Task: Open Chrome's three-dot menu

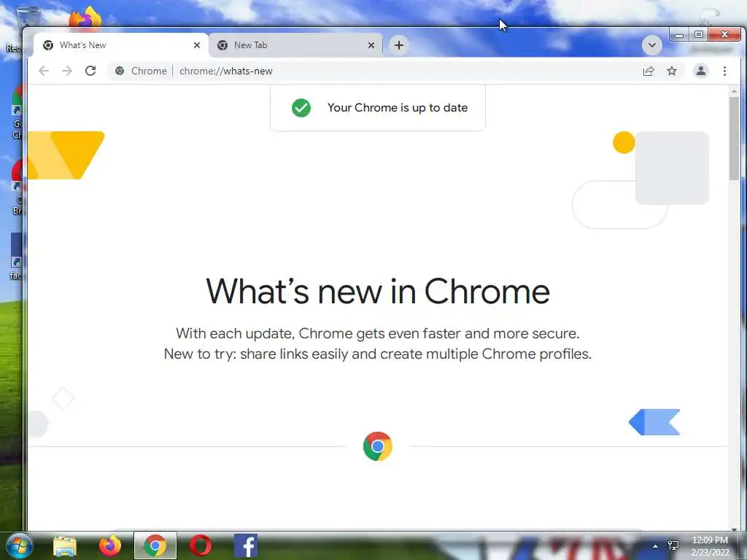Action: click(x=724, y=71)
